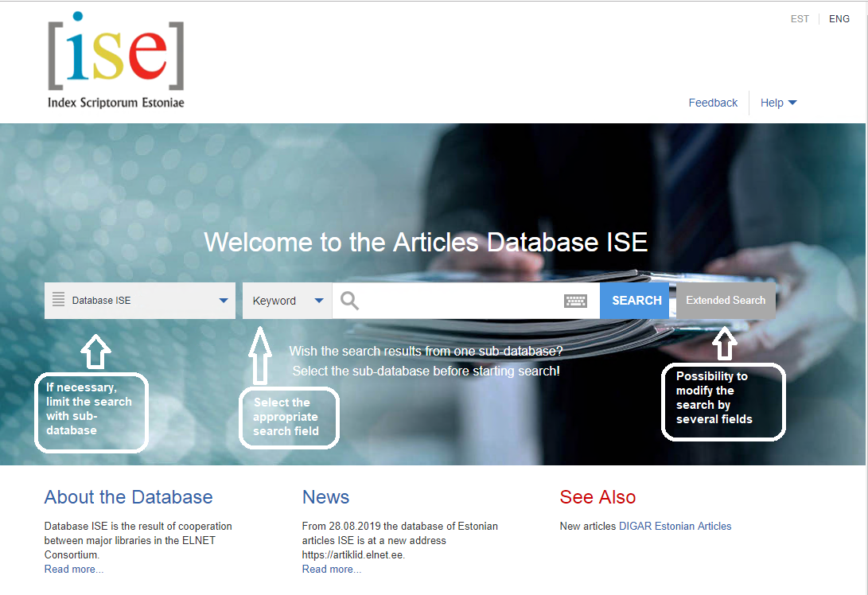Click the 'Wish the search results from one sub-database?' text
Viewport: 868px width, 595px height.
click(x=426, y=351)
